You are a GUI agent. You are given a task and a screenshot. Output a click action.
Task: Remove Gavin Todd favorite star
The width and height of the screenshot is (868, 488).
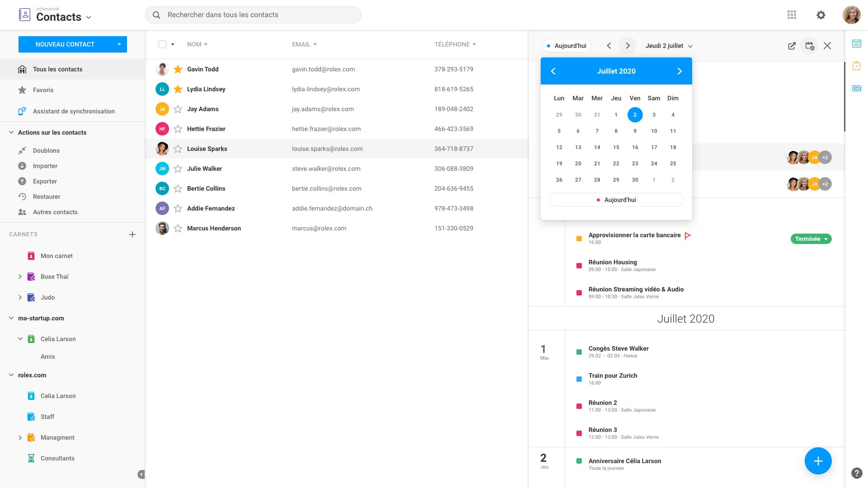[178, 69]
